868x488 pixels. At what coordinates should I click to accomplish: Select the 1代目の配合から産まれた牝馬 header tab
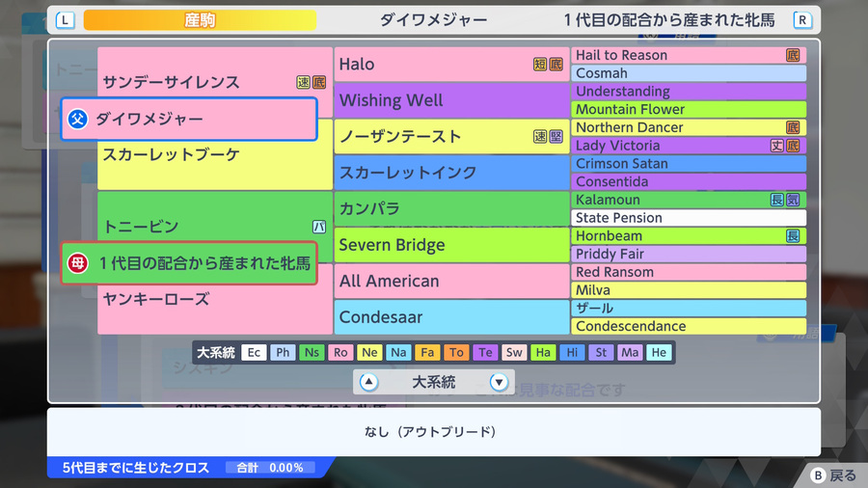coord(668,20)
